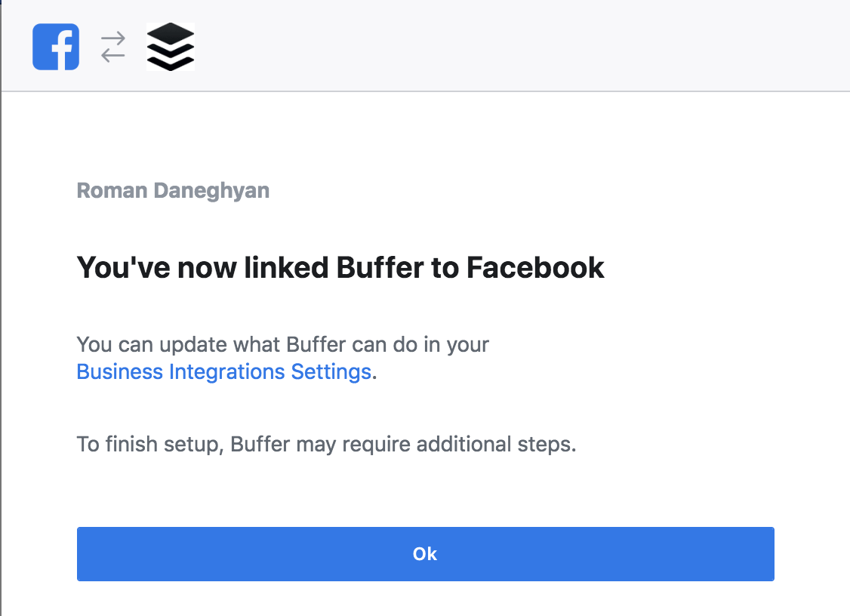Click the word "Business" in the blue link

(120, 372)
